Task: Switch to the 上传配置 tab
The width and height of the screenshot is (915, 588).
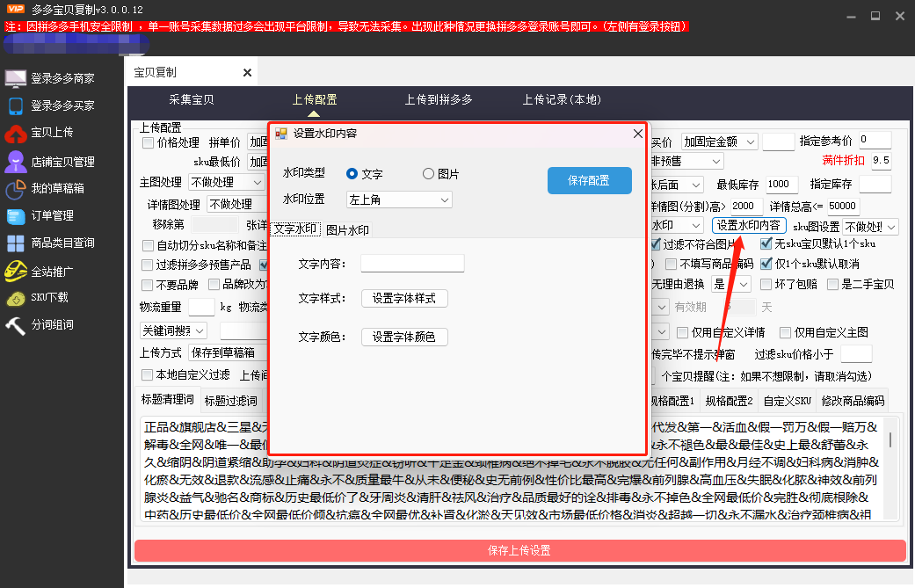Action: point(315,99)
